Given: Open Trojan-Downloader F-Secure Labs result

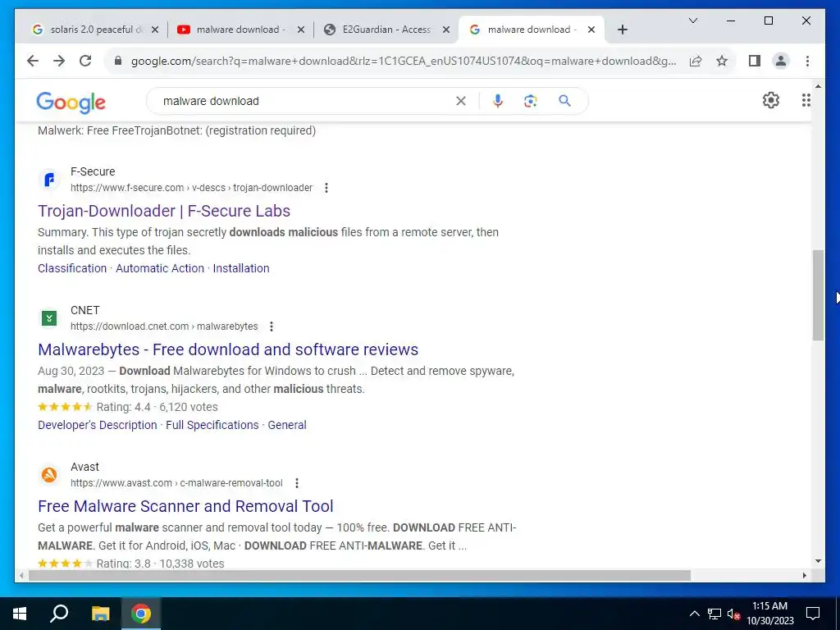Looking at the screenshot, I should coord(164,211).
